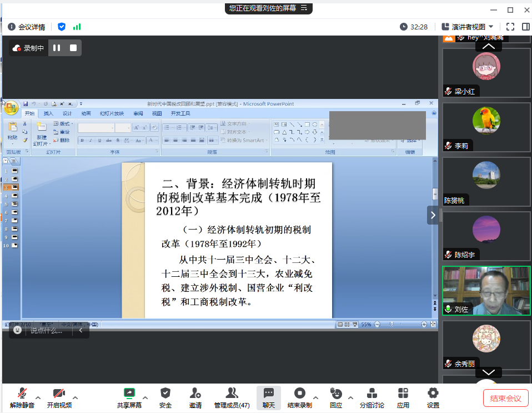Expand audio options arrow beside 解除静音

pyautogui.click(x=38, y=397)
